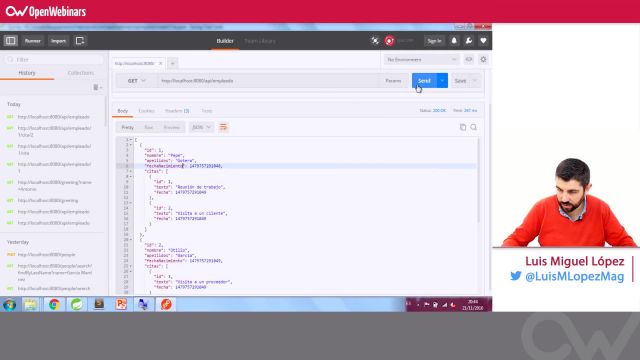640x360 pixels.
Task: Click the red sync status icon
Action: point(389,40)
